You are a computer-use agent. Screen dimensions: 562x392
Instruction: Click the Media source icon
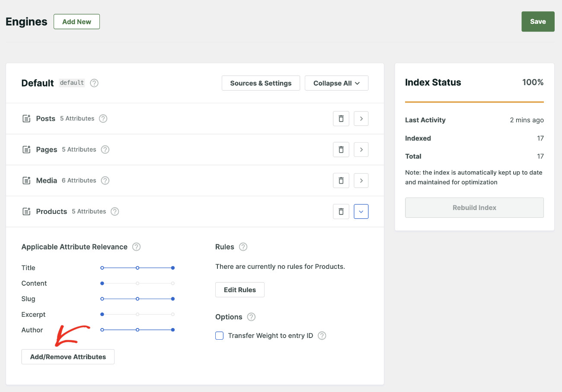(26, 180)
